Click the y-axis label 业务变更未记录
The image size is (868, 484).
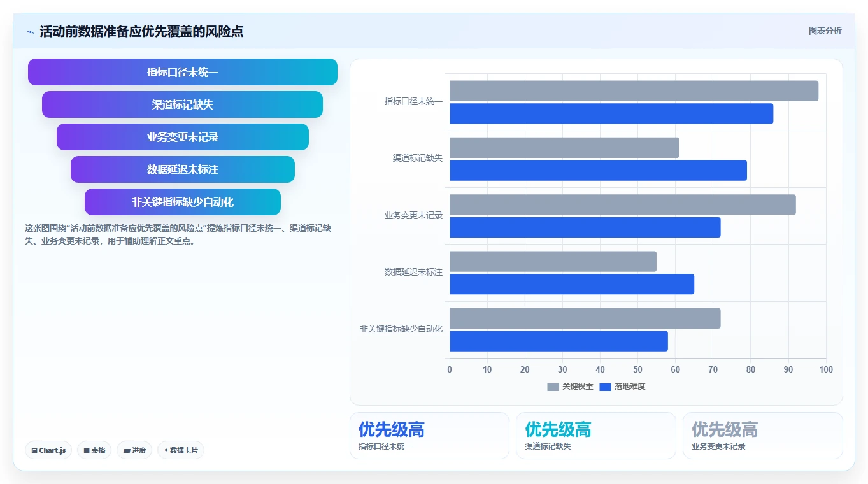(x=413, y=216)
